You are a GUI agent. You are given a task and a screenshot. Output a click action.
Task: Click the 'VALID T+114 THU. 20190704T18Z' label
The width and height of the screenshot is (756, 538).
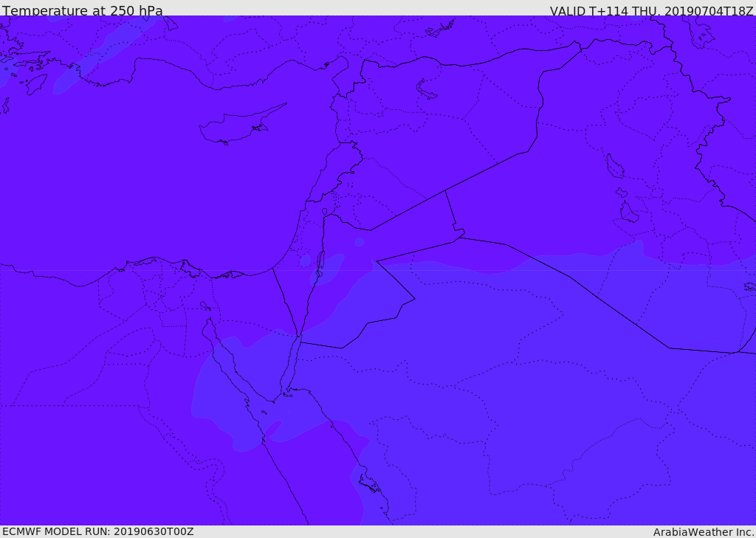click(x=651, y=10)
